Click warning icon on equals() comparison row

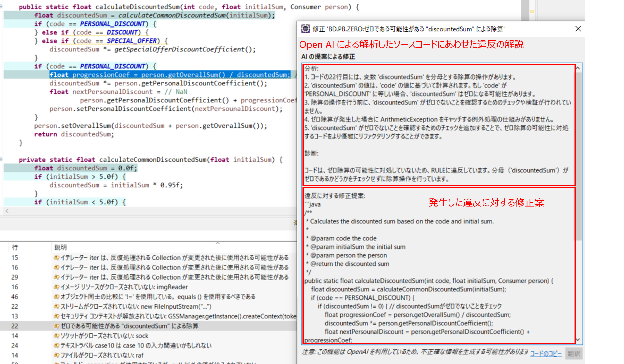pos(56,297)
